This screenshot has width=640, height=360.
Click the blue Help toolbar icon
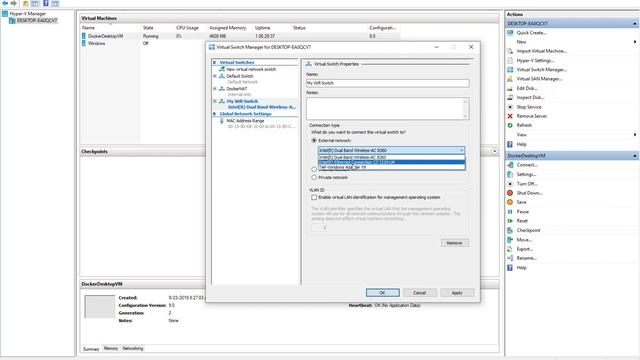tap(46, 3)
